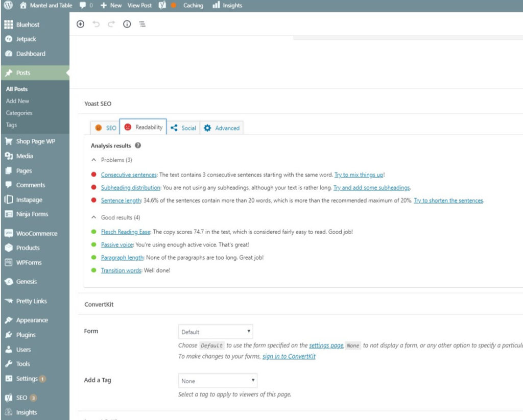Open Passive voice link
This screenshot has height=420, width=523.
coord(117,244)
